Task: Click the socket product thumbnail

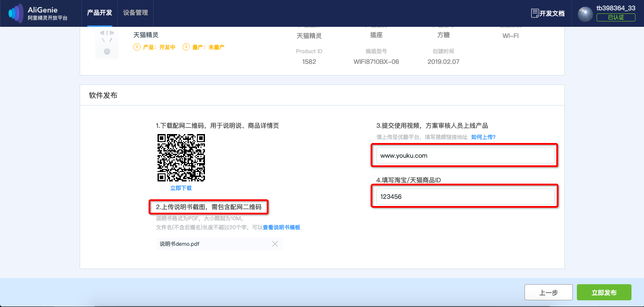Action: click(x=107, y=43)
